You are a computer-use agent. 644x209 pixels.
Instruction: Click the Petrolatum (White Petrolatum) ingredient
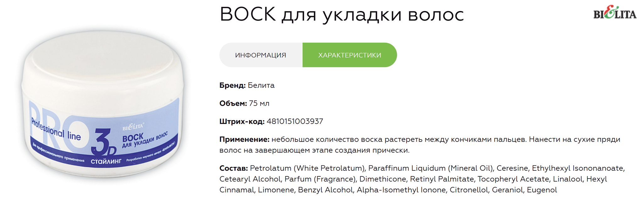[x=308, y=168]
